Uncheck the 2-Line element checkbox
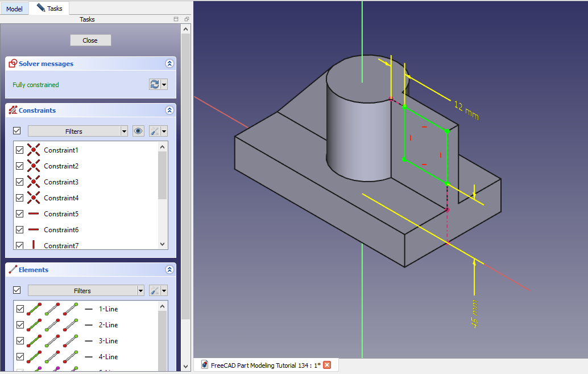 pos(20,325)
